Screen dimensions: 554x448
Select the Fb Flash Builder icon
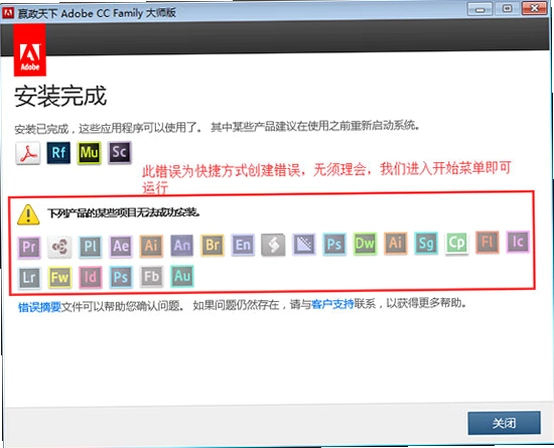point(152,276)
